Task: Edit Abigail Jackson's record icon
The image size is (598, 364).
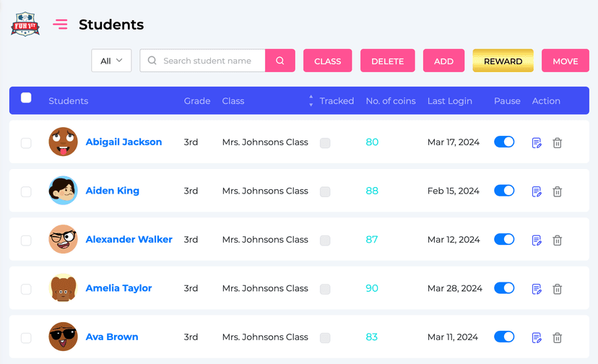Action: click(x=537, y=143)
